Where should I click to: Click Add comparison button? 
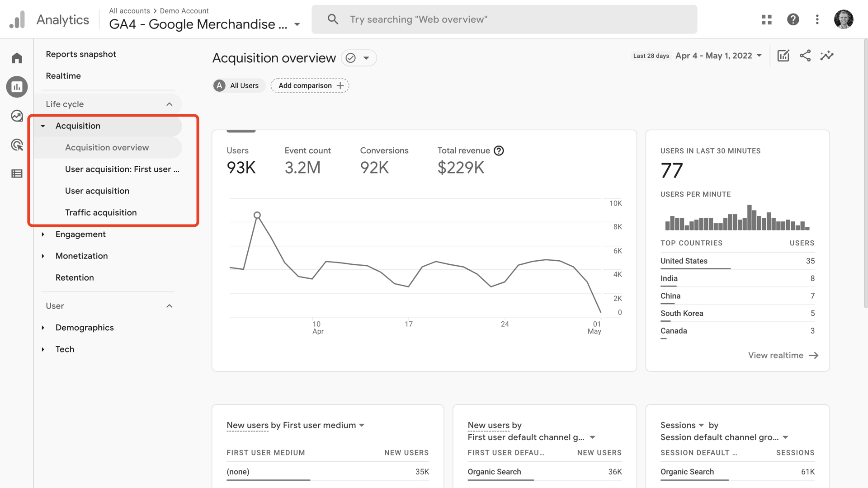point(310,85)
